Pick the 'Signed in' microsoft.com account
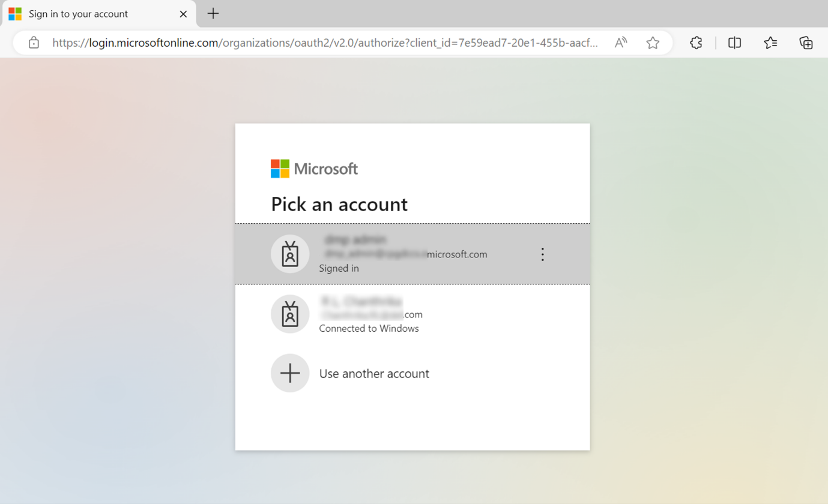 [x=412, y=254]
